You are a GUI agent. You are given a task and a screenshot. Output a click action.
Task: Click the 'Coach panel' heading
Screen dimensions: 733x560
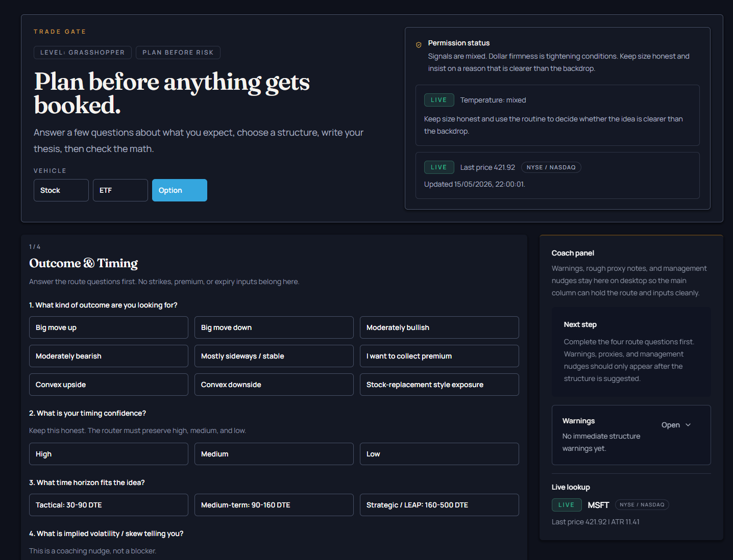pos(573,253)
